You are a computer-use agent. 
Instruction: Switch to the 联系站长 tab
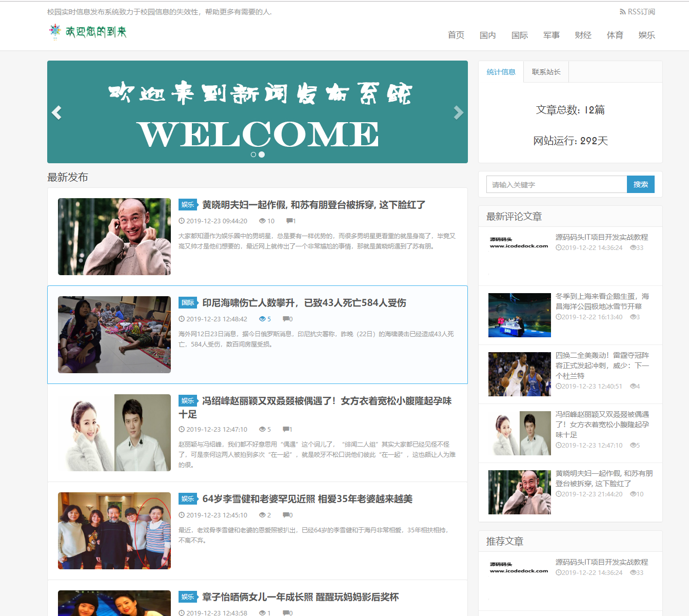tap(545, 72)
